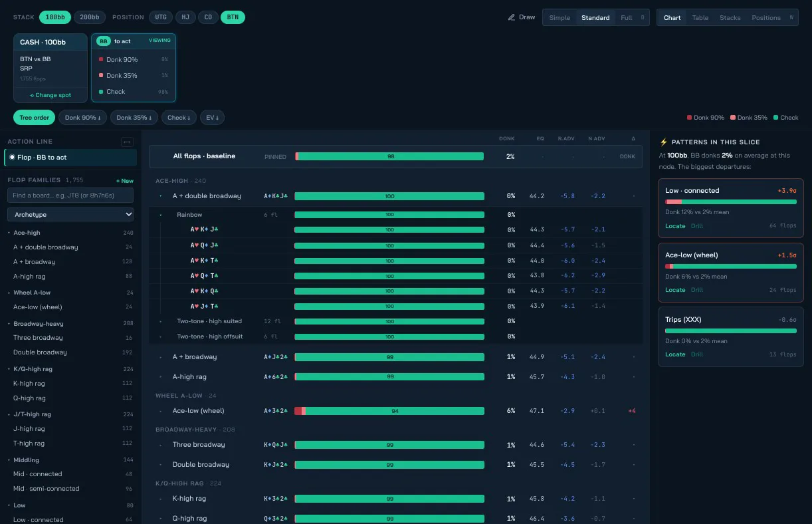Click the Draw pencil icon
Viewport: 812px width, 524px height.
pyautogui.click(x=511, y=17)
